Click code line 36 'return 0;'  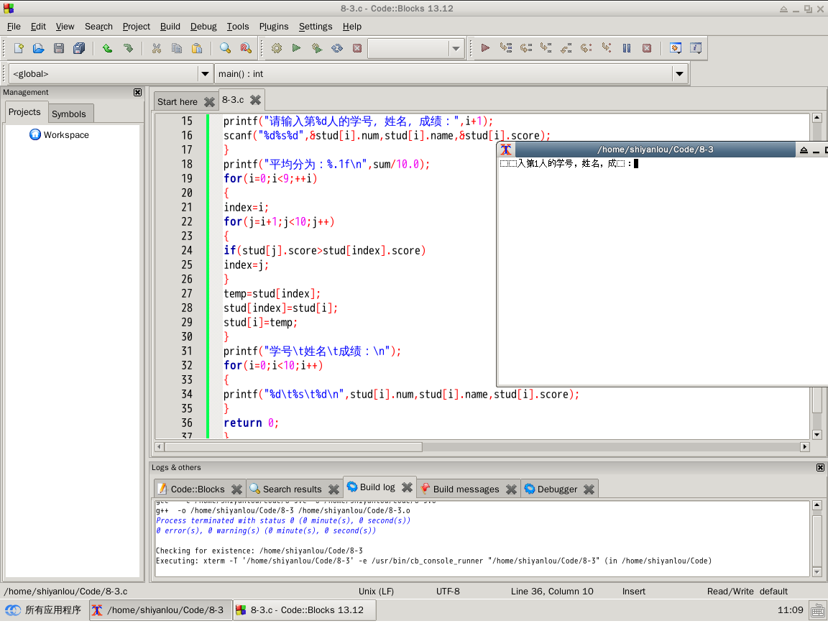coord(251,423)
